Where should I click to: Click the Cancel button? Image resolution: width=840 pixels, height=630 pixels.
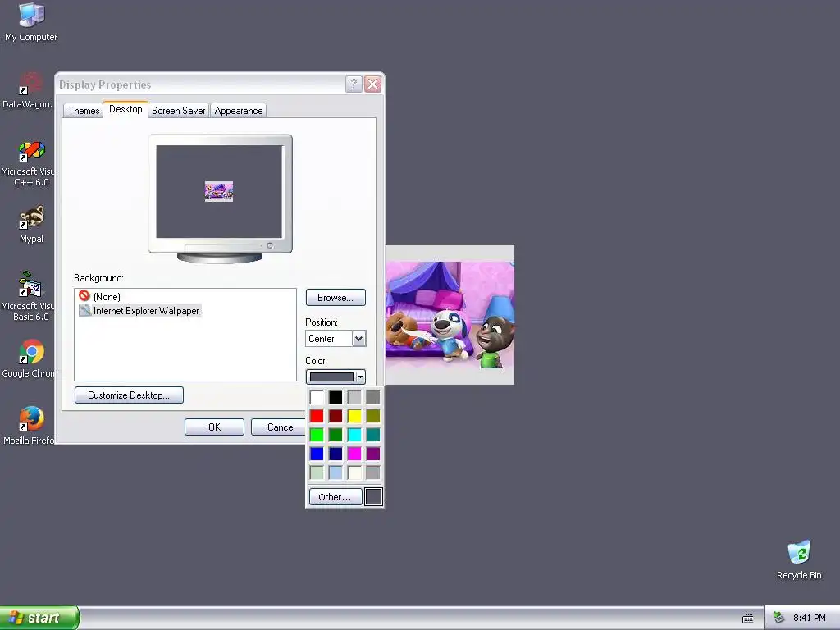tap(279, 427)
